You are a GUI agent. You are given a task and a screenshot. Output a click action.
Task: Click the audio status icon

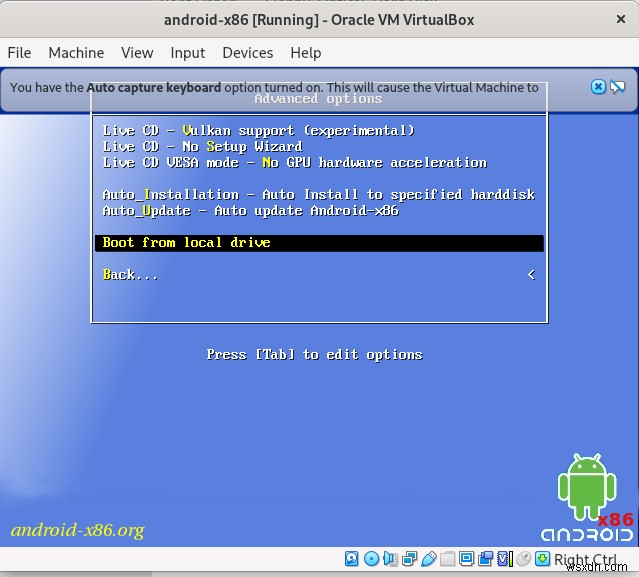tap(390, 559)
